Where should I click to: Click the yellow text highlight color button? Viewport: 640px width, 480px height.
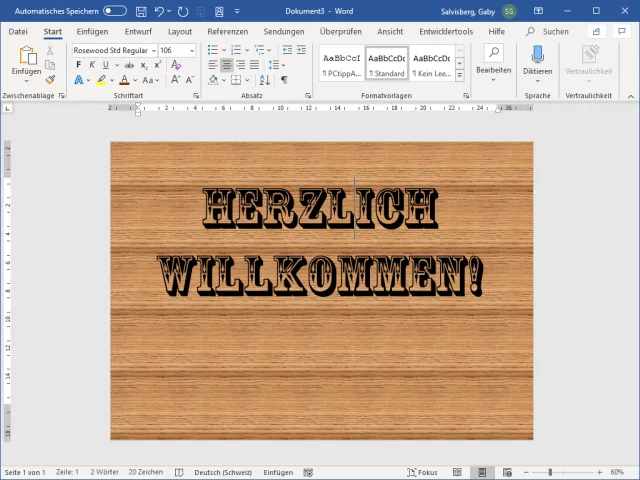tap(102, 80)
